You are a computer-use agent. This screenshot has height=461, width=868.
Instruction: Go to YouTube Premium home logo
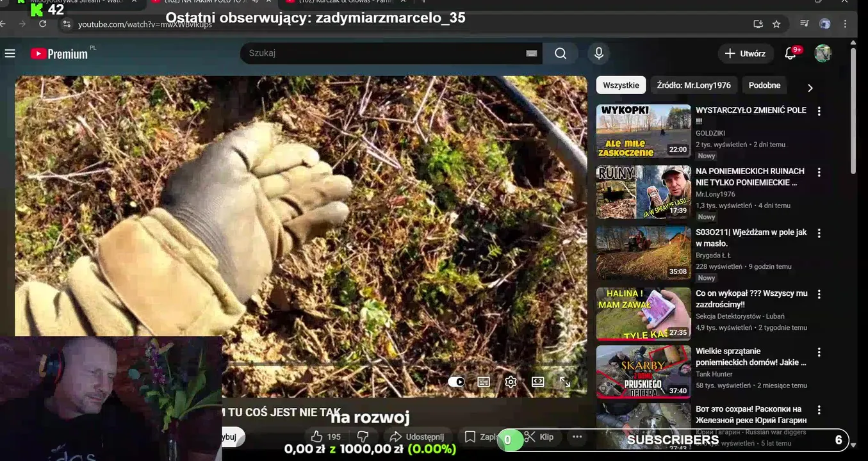click(59, 54)
